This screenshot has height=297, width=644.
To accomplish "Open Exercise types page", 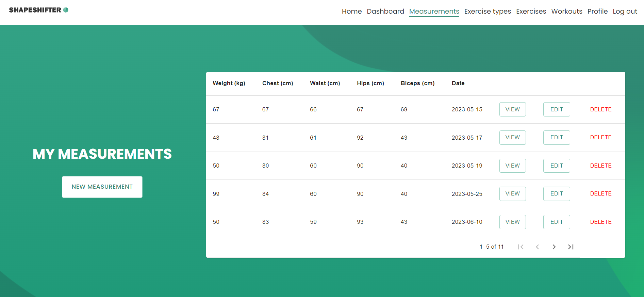I will click(488, 11).
